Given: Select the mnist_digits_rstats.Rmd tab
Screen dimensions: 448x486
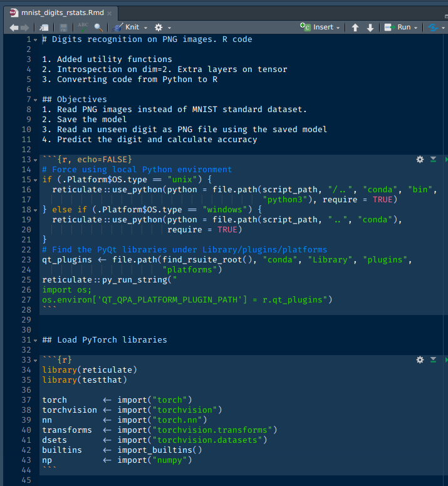Looking at the screenshot, I should coord(61,13).
